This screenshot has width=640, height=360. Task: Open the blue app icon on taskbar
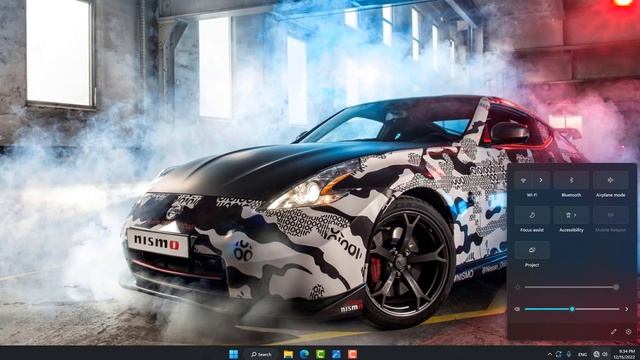(x=336, y=354)
